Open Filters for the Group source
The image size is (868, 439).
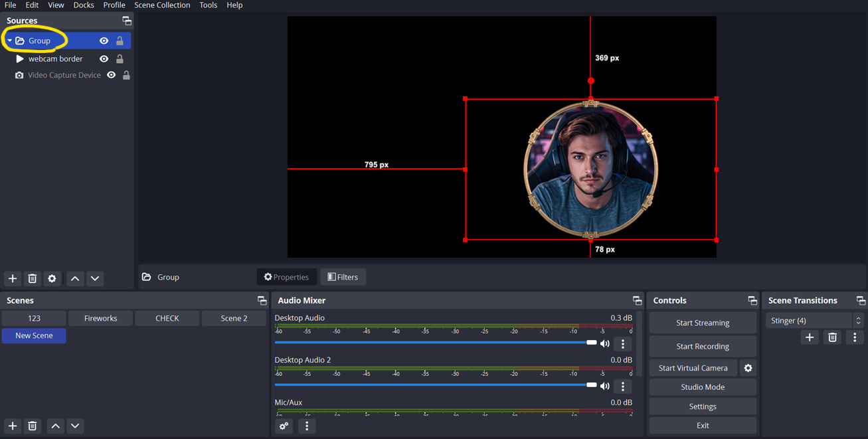click(343, 277)
